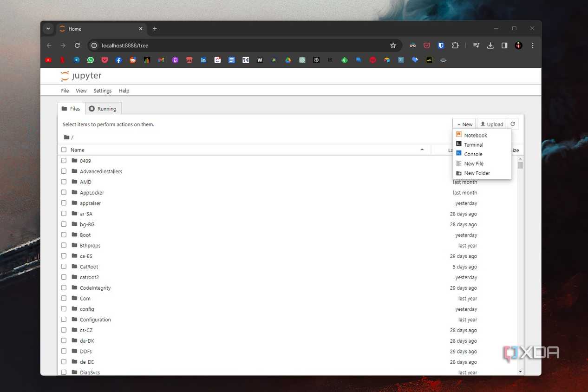This screenshot has height=392, width=588.
Task: Open the Facebook bookmark icon
Action: [119, 60]
